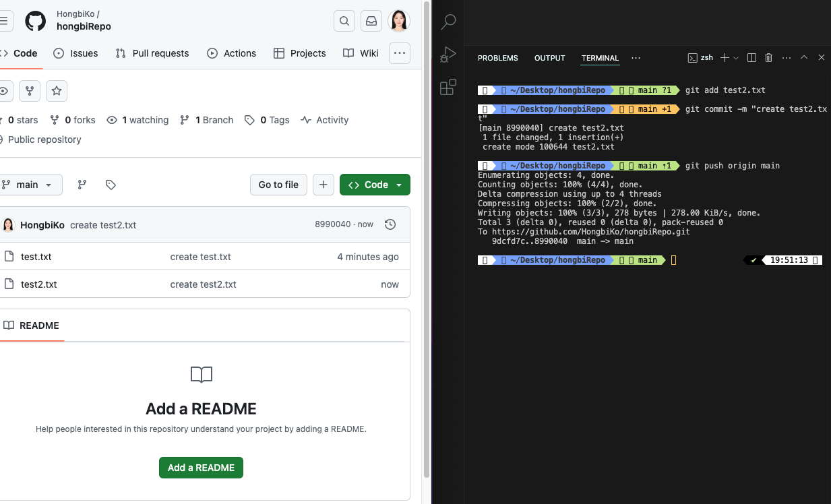This screenshot has height=504, width=831.
Task: Click latest commit message create test2.txt
Action: (103, 225)
